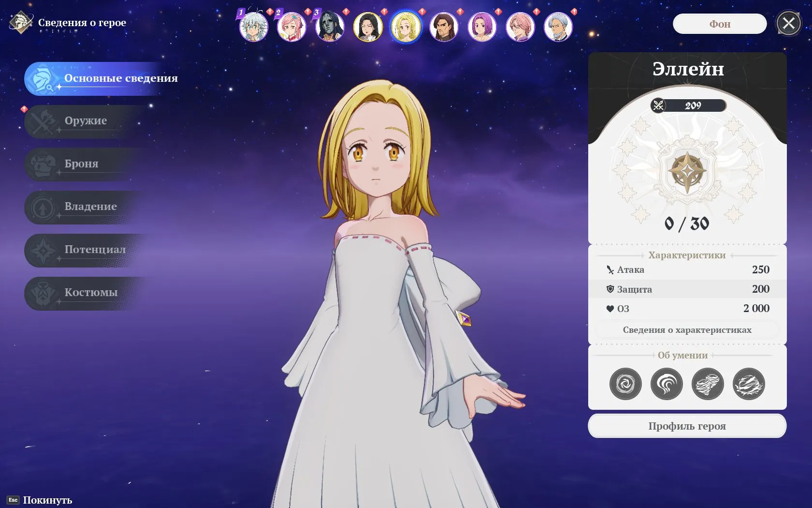Click the Фон button
This screenshot has width=812, height=508.
720,24
